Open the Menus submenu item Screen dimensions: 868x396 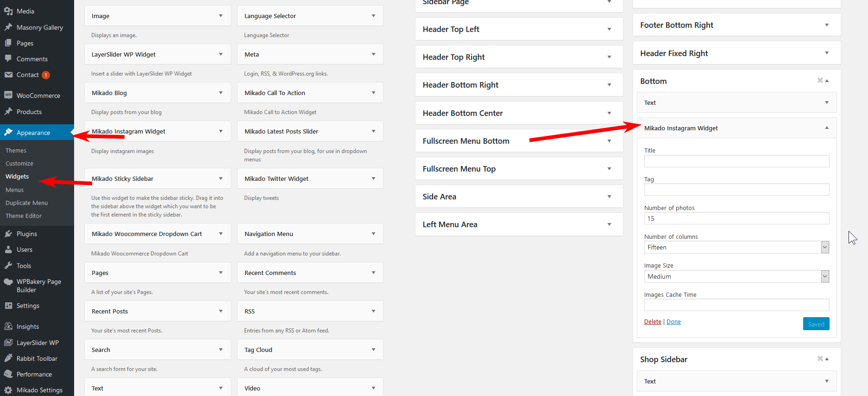click(x=14, y=190)
